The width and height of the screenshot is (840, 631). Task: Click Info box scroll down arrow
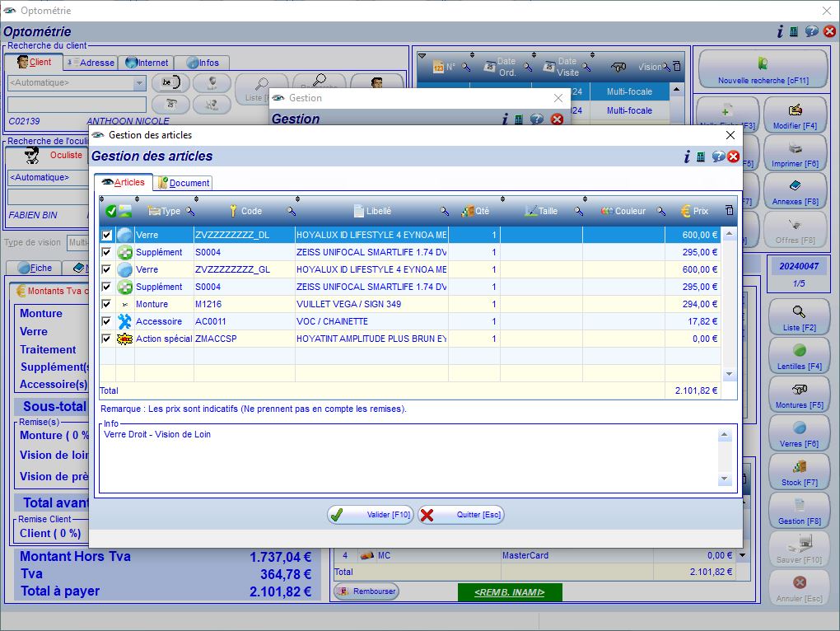pyautogui.click(x=724, y=479)
